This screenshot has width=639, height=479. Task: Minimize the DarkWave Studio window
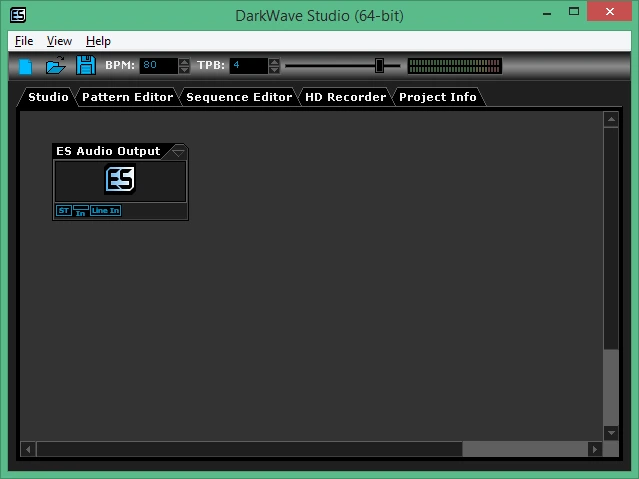click(547, 13)
